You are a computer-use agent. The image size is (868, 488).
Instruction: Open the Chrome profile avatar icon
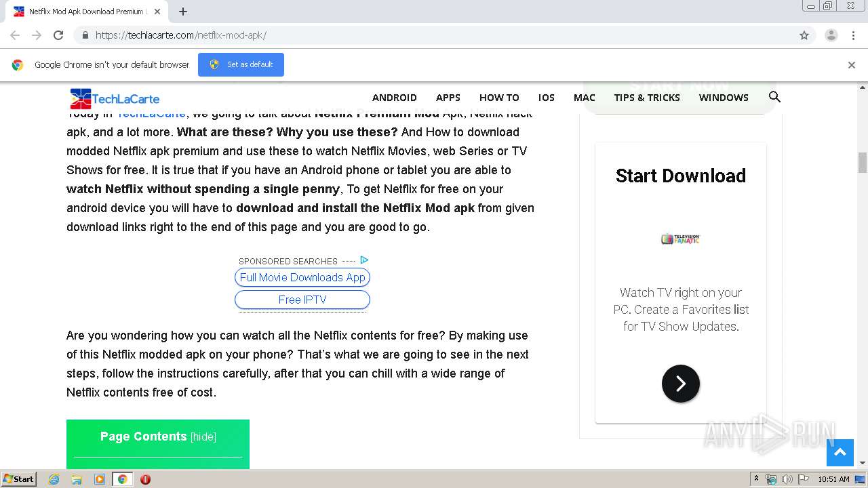[x=831, y=35]
